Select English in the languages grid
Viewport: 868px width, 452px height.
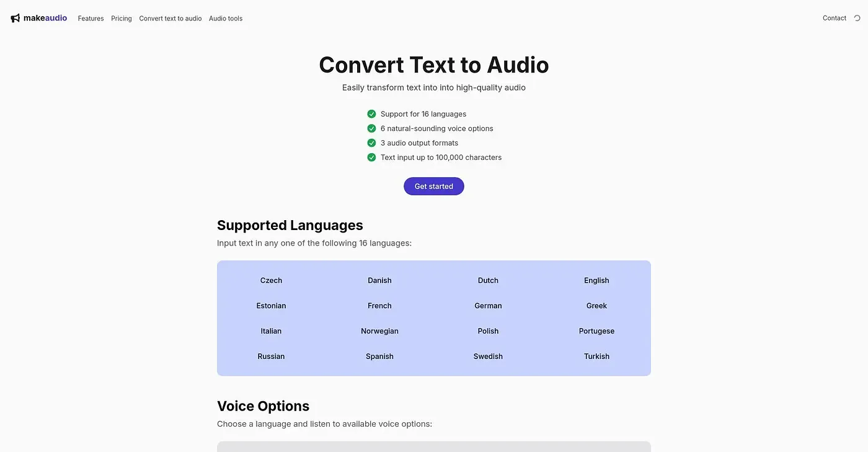coord(596,280)
